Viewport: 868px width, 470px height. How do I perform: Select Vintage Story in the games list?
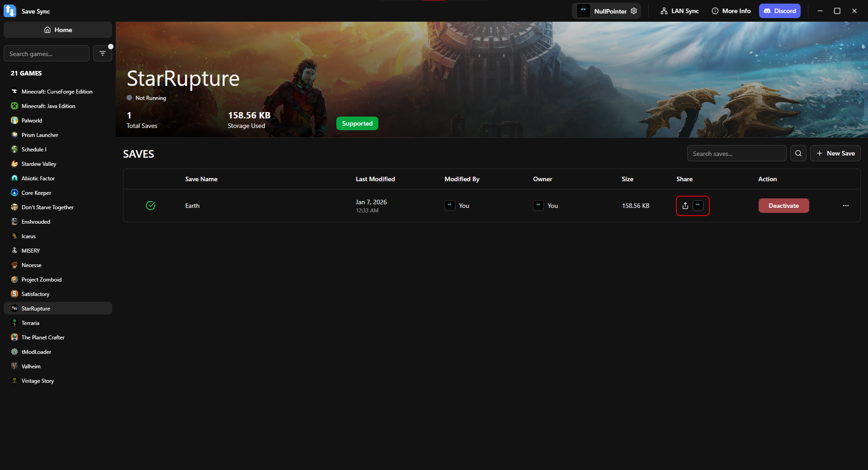pos(58,381)
